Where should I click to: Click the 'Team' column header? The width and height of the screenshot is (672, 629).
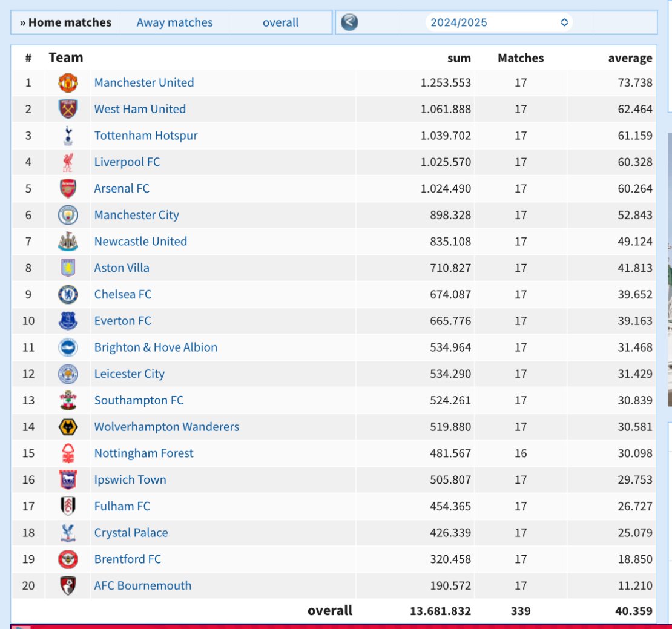point(66,58)
